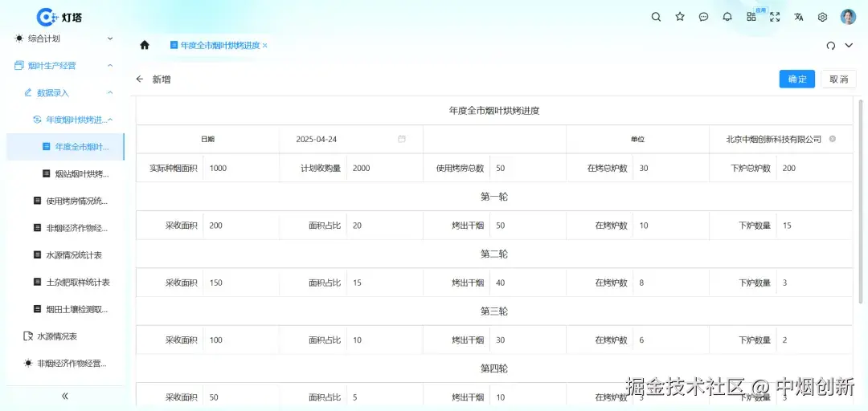Click 第二轮 烤出干烟 field 40
The width and height of the screenshot is (868, 411).
(527, 283)
